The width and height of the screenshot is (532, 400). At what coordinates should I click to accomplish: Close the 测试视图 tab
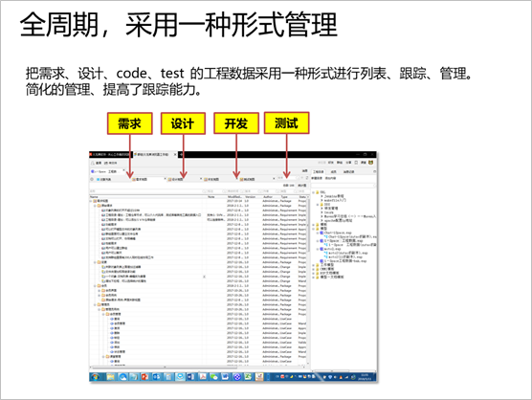pos(274,178)
